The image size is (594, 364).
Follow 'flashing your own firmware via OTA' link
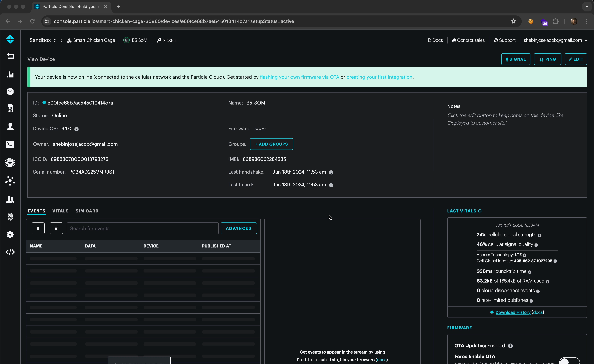point(299,77)
